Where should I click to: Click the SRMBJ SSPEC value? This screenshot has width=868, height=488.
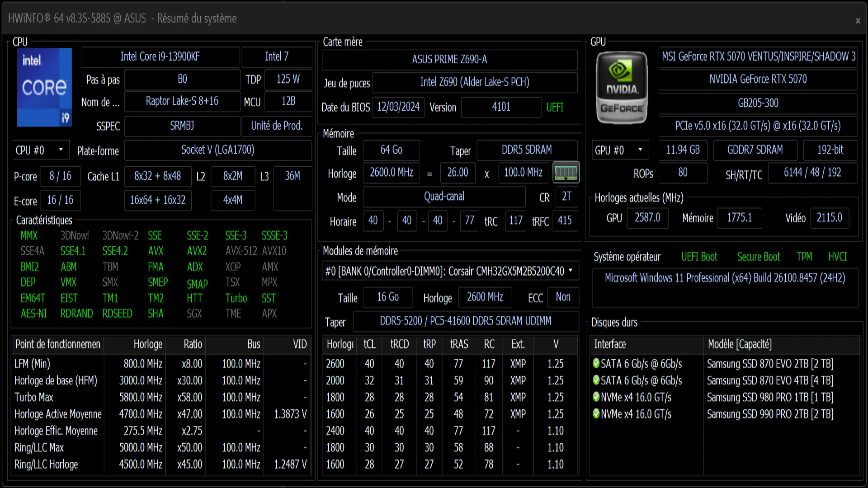182,126
